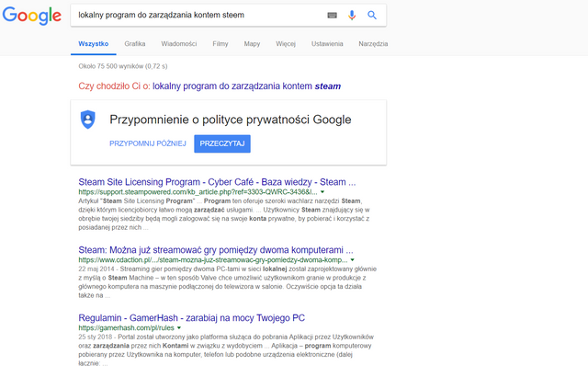The width and height of the screenshot is (588, 366).
Task: Start voice search with microphone icon
Action: click(352, 15)
